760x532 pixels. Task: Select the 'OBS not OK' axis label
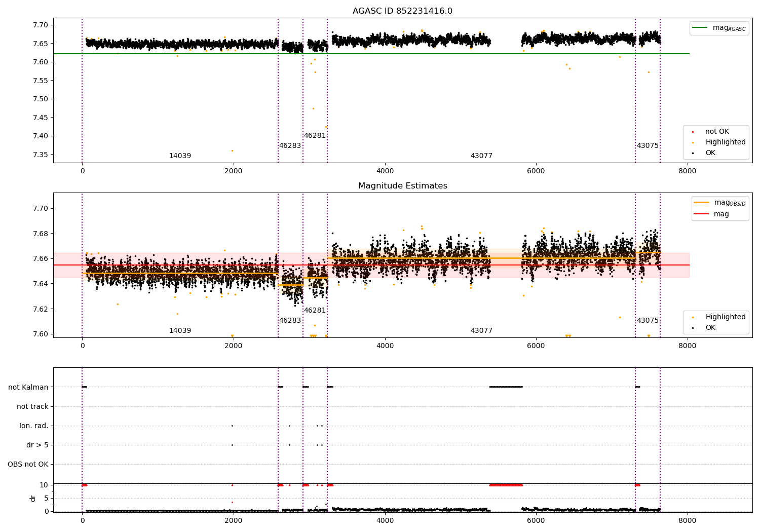click(x=28, y=464)
